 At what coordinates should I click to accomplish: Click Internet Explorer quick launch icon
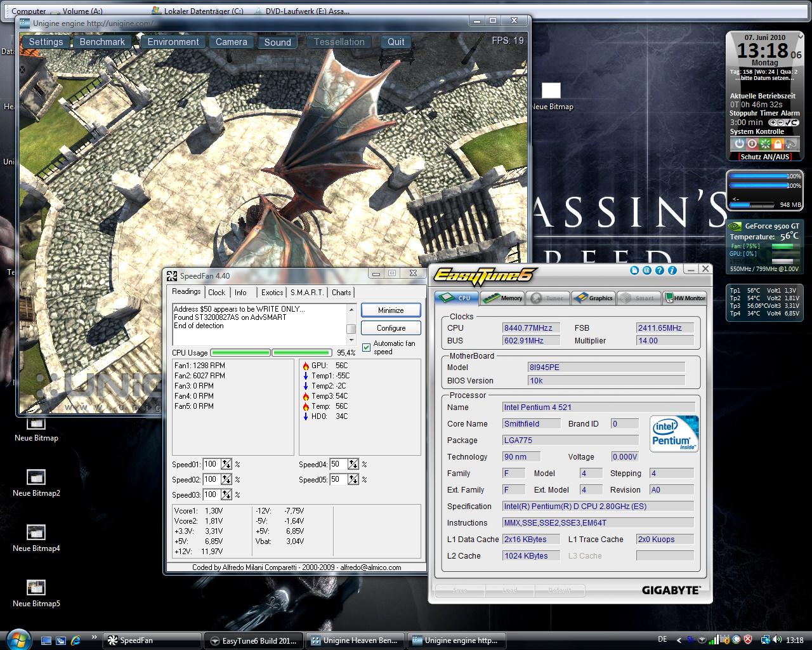tap(76, 640)
